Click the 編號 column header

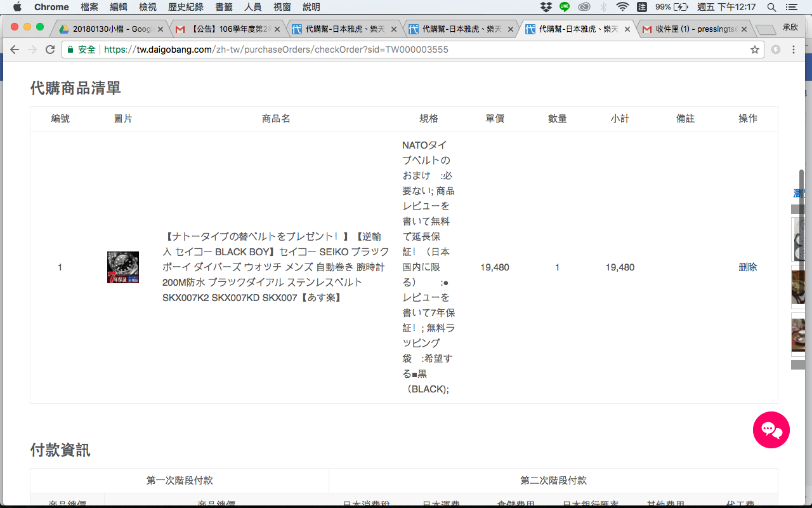pos(60,119)
